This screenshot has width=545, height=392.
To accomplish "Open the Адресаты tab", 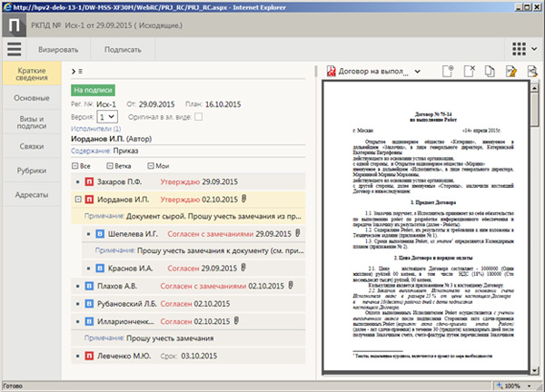I will tap(32, 195).
